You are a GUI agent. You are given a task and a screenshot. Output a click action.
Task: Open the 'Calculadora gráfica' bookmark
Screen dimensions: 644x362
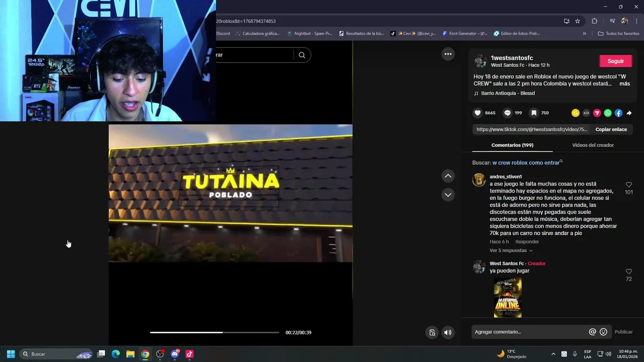(x=257, y=34)
